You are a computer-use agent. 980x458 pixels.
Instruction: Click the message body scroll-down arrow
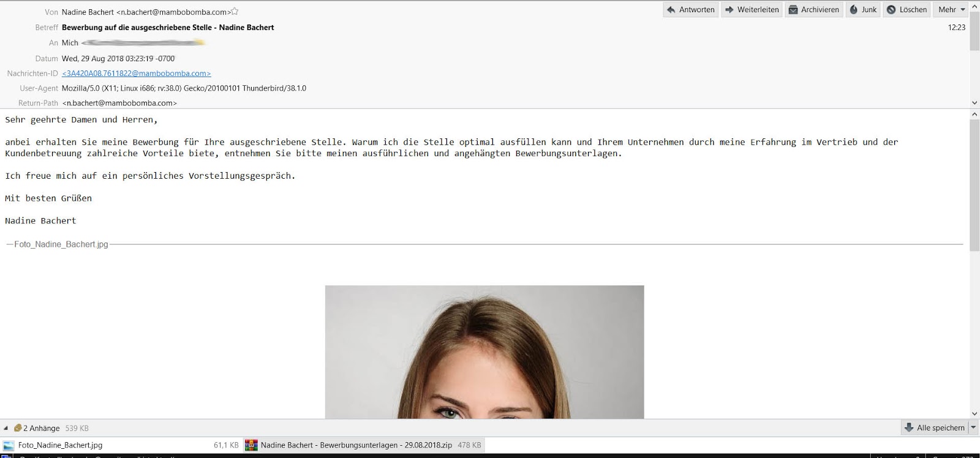pyautogui.click(x=974, y=414)
